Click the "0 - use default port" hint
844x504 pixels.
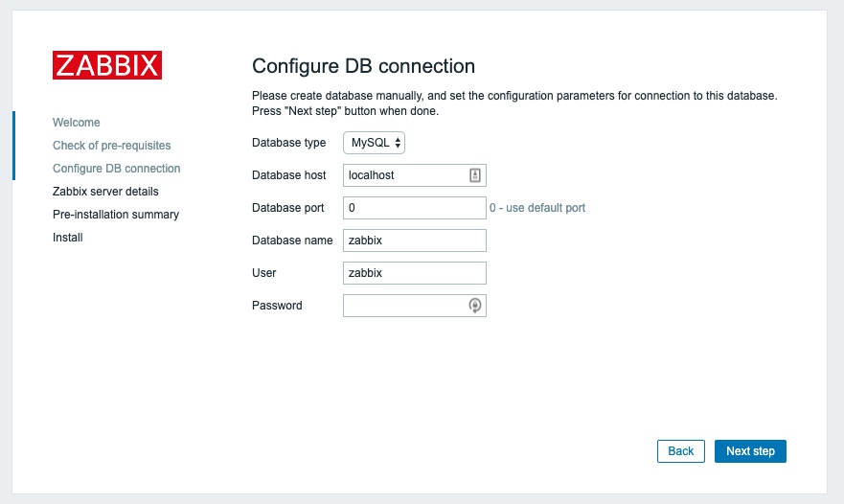(537, 208)
